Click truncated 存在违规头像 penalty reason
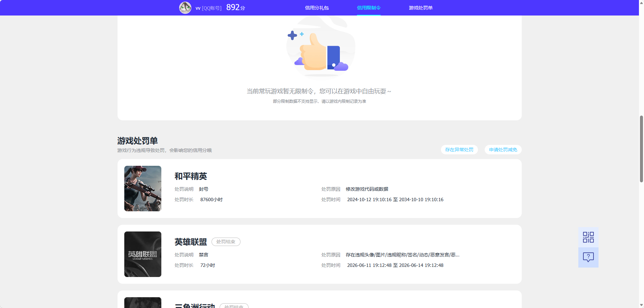The width and height of the screenshot is (644, 308). click(x=402, y=255)
